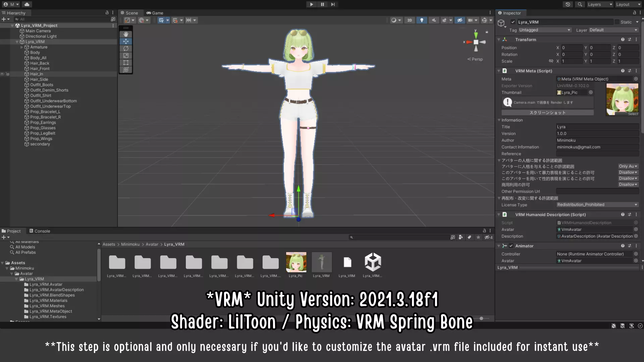
Task: Toggle 2D view mode
Action: (410, 20)
